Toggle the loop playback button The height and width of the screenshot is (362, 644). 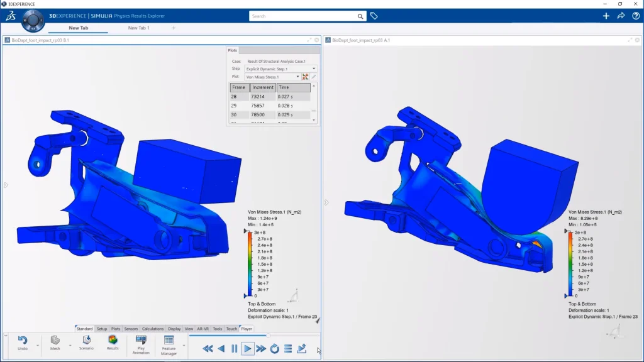pos(274,349)
